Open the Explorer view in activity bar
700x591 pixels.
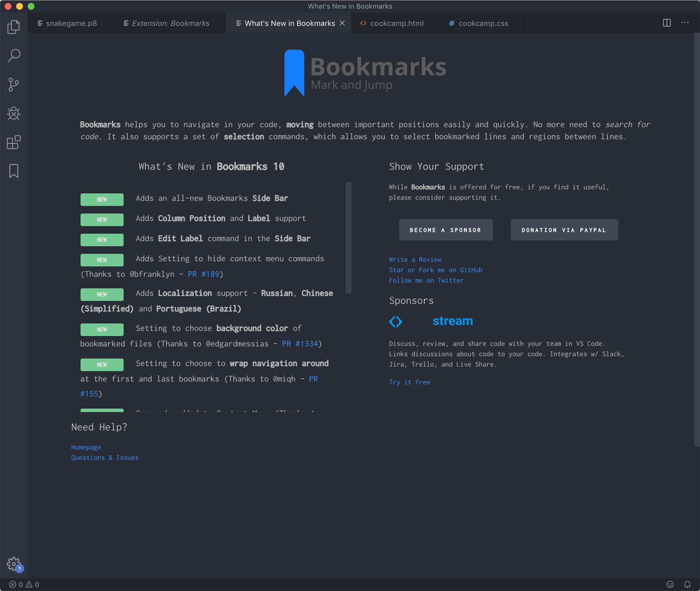click(x=14, y=27)
